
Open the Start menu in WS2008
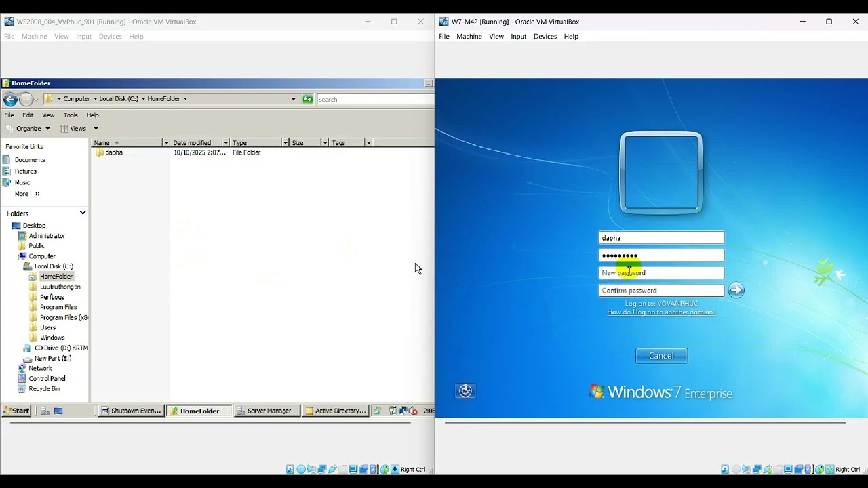(x=16, y=411)
